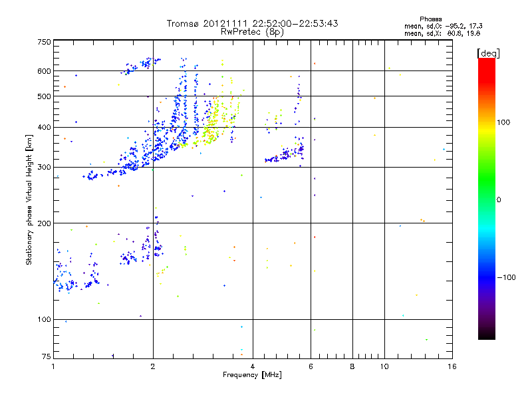This screenshot has width=532, height=399.
Task: Click the x-axis tick label '1'
Action: (53, 366)
